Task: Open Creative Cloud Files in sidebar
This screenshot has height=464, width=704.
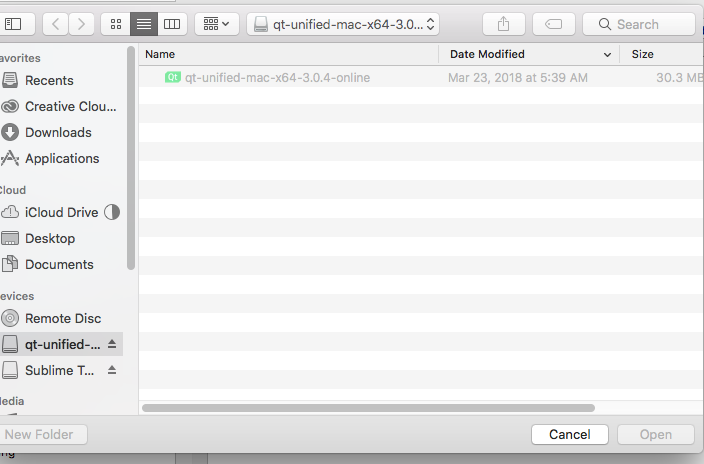Action: tap(61, 106)
